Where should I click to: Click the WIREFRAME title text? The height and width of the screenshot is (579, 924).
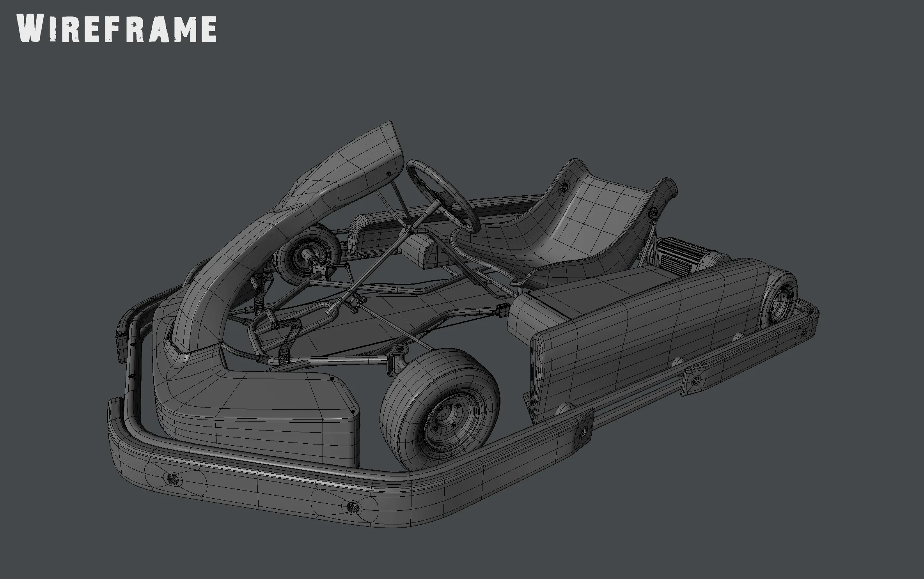pyautogui.click(x=117, y=29)
